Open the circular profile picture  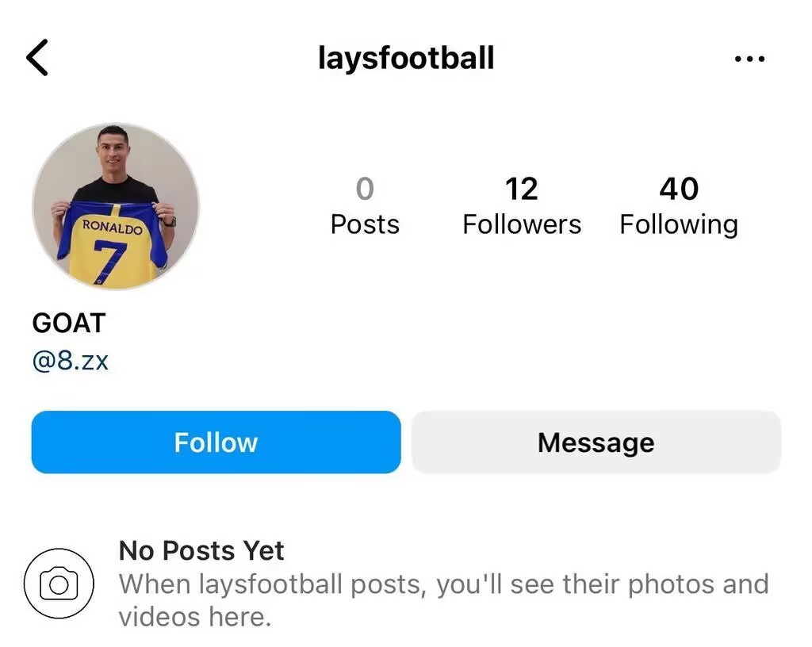click(x=116, y=206)
